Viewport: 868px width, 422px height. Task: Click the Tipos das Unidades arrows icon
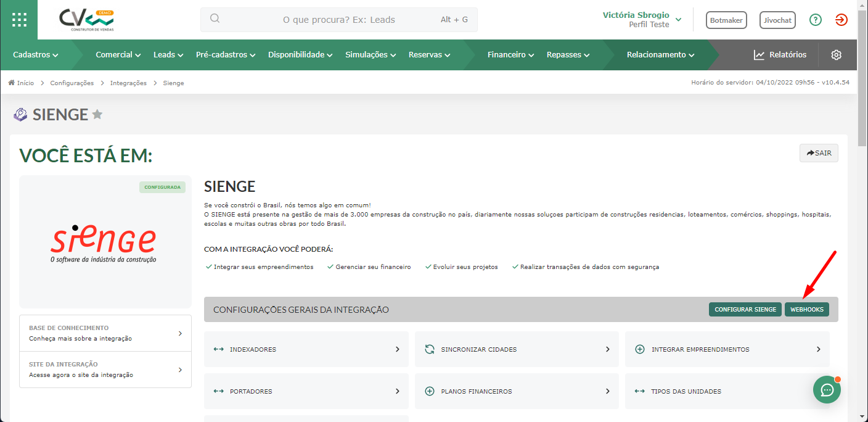pyautogui.click(x=640, y=391)
